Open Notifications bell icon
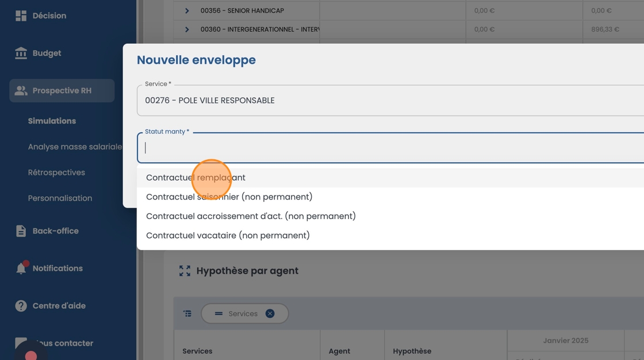The height and width of the screenshot is (360, 644). click(x=21, y=269)
